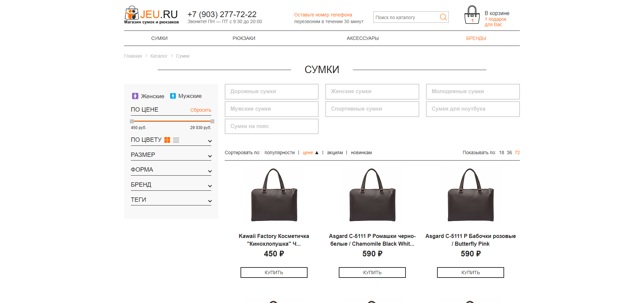The height and width of the screenshot is (303, 644).
Task: Click the catalog search input field
Action: 406,17
